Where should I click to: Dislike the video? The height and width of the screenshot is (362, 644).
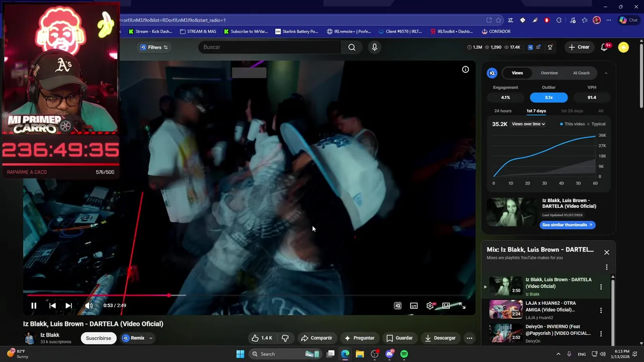pyautogui.click(x=285, y=338)
